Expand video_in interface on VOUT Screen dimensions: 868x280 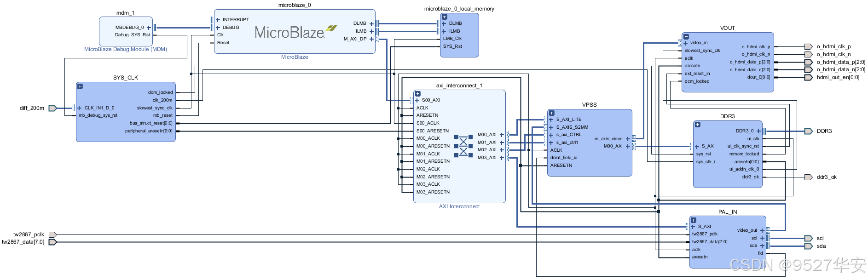pos(686,43)
